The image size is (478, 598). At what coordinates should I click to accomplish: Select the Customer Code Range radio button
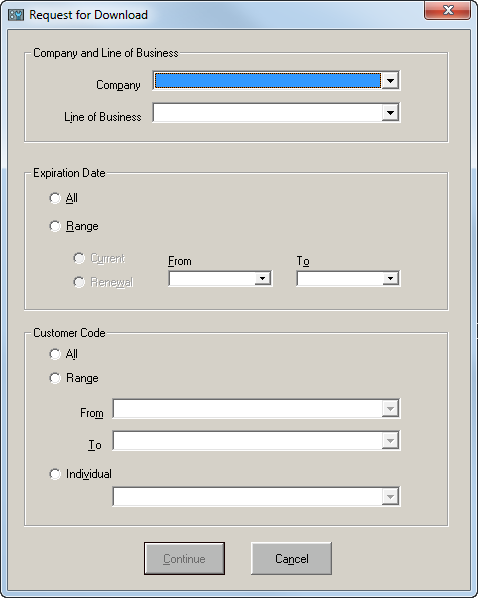55,378
